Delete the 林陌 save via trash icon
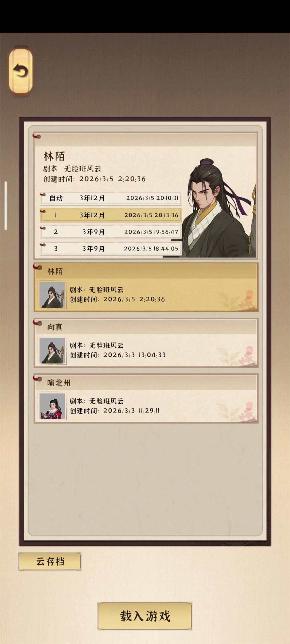This screenshot has width=290, height=644. [249, 295]
